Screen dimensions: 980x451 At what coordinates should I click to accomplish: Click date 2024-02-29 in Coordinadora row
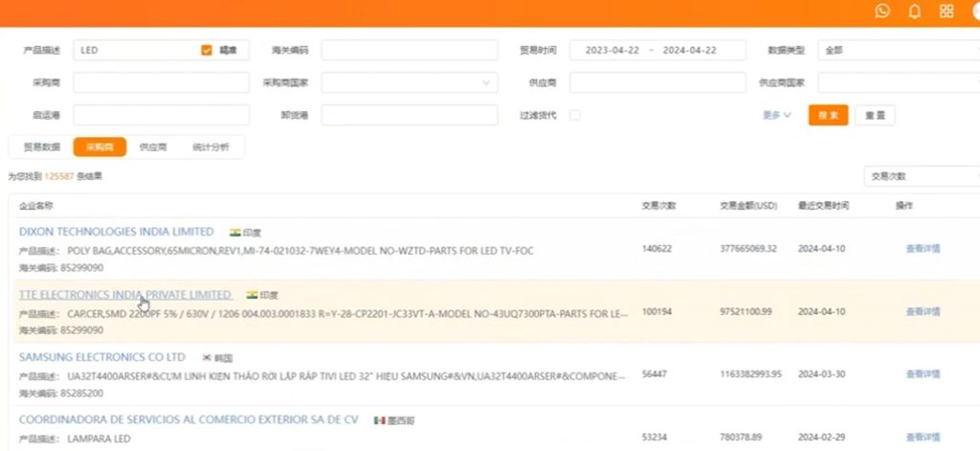pyautogui.click(x=821, y=437)
